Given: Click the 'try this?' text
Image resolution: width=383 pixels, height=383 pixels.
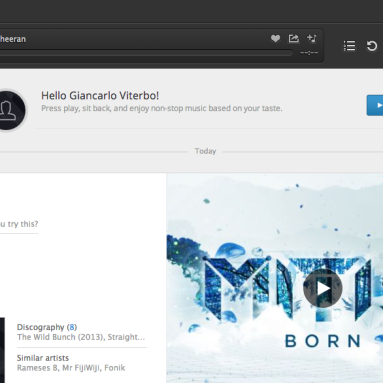Looking at the screenshot, I should [x=23, y=224].
